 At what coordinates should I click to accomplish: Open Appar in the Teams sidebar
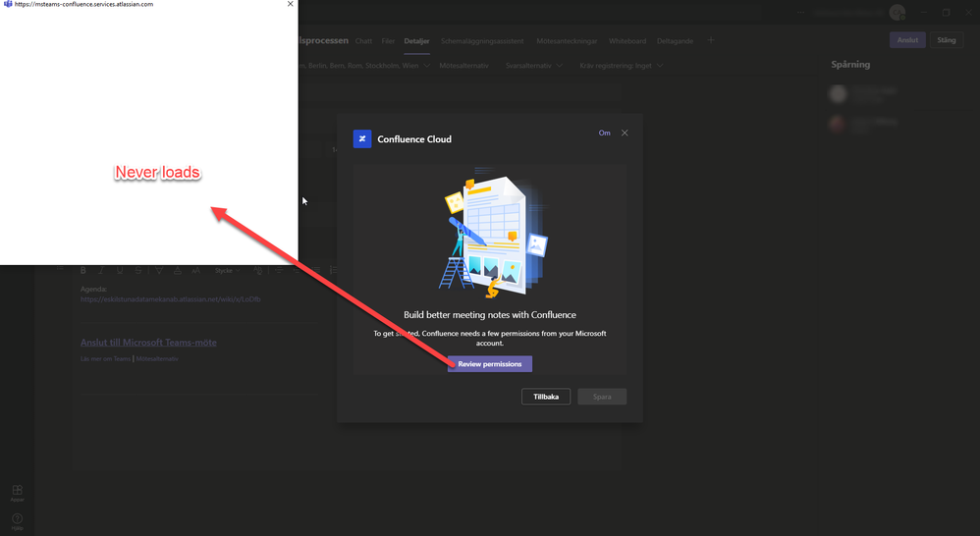(x=18, y=493)
